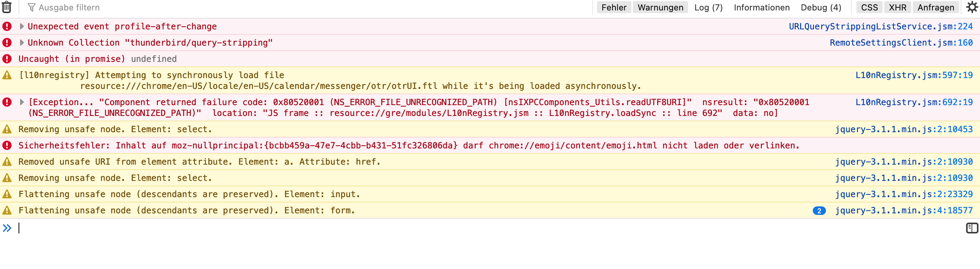Click error icon beside Uncaught in promise
The height and width of the screenshot is (269, 980).
(7, 59)
